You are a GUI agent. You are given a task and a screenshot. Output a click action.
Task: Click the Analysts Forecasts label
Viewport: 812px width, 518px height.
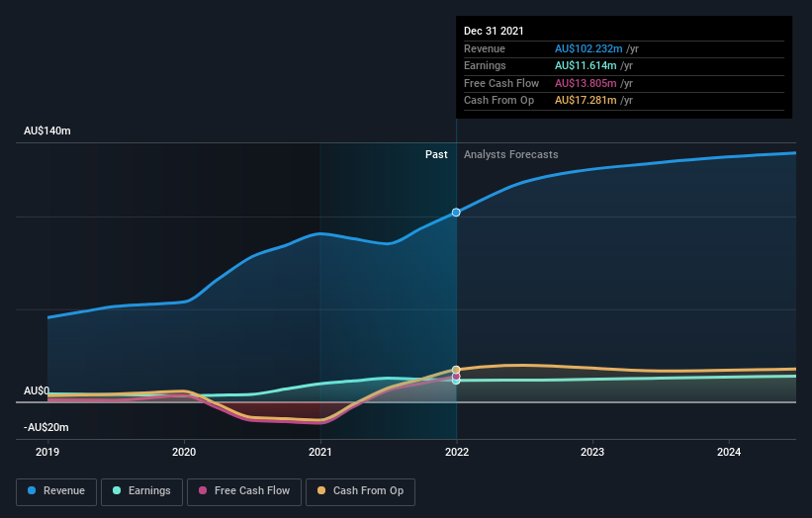(x=510, y=154)
